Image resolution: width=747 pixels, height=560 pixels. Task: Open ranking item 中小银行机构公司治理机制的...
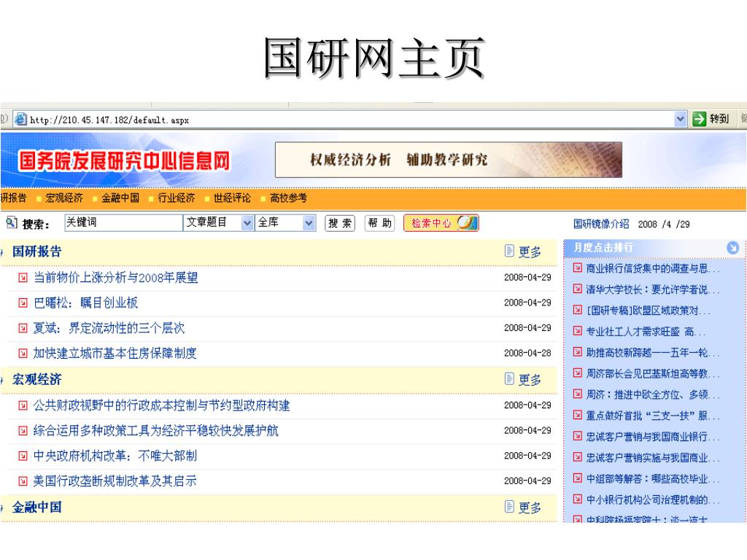click(653, 500)
